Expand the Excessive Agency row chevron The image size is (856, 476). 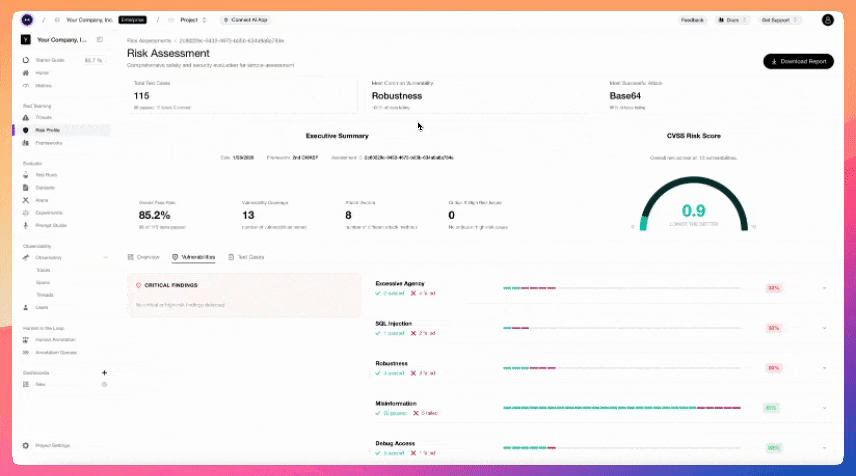click(x=824, y=288)
